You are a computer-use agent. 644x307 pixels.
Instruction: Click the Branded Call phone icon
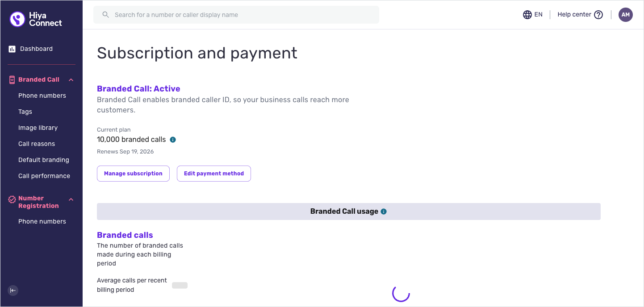[12, 80]
